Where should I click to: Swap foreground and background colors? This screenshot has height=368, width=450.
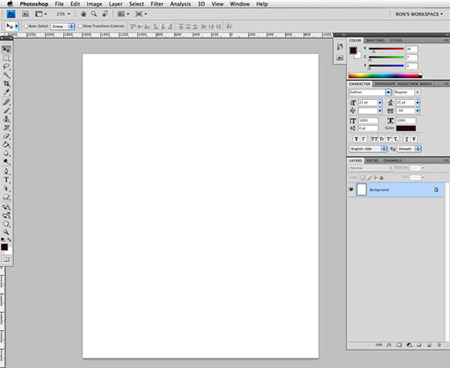[9, 240]
